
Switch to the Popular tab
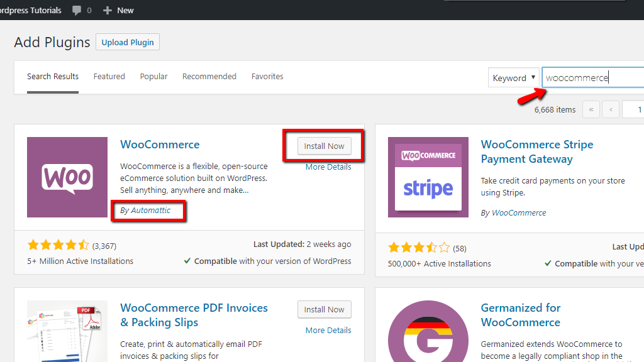coord(153,76)
